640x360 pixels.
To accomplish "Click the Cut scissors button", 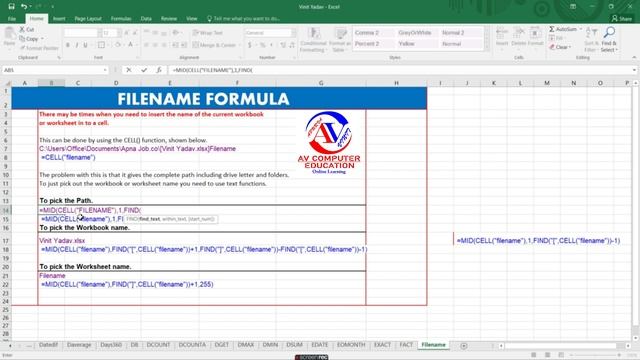I will pyautogui.click(x=27, y=29).
